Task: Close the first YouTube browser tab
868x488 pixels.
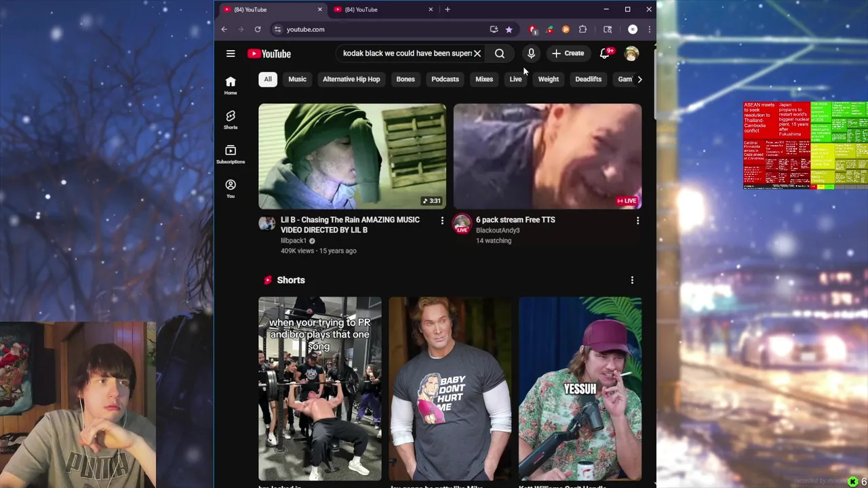Action: 320,9
